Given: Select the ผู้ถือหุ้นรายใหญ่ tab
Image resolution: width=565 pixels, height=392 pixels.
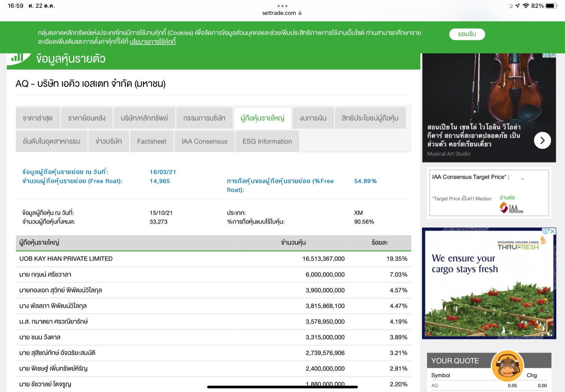Looking at the screenshot, I should click(x=262, y=118).
